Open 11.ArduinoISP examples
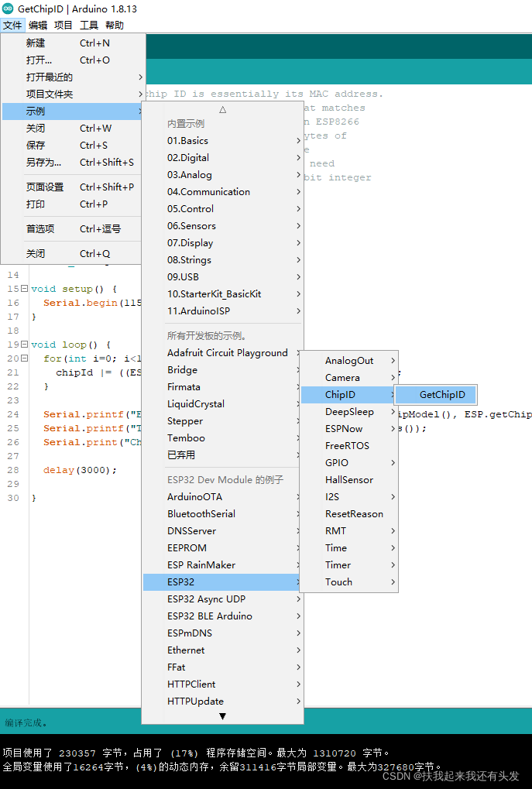This screenshot has height=789, width=532. click(222, 311)
